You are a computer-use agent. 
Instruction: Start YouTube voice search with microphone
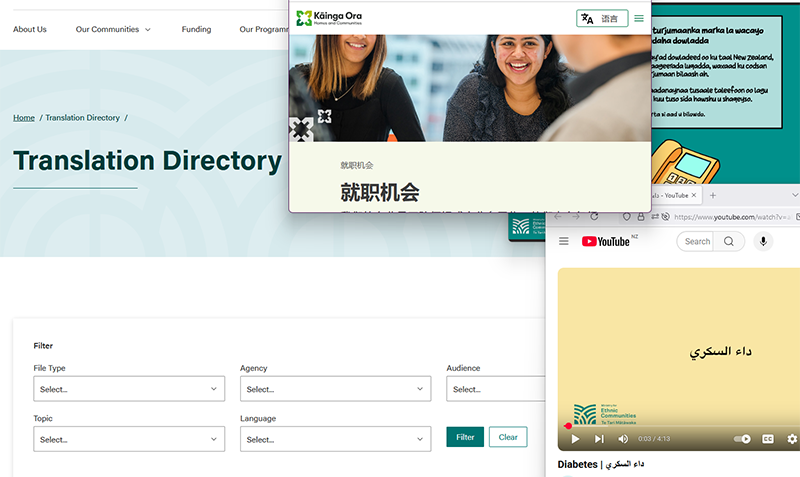point(763,241)
